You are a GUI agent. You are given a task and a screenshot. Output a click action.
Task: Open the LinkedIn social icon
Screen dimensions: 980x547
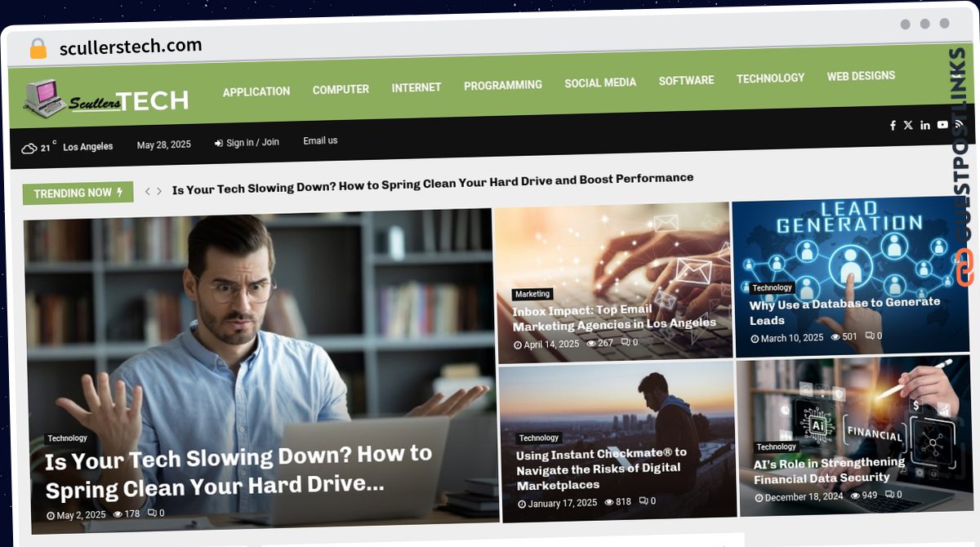925,125
